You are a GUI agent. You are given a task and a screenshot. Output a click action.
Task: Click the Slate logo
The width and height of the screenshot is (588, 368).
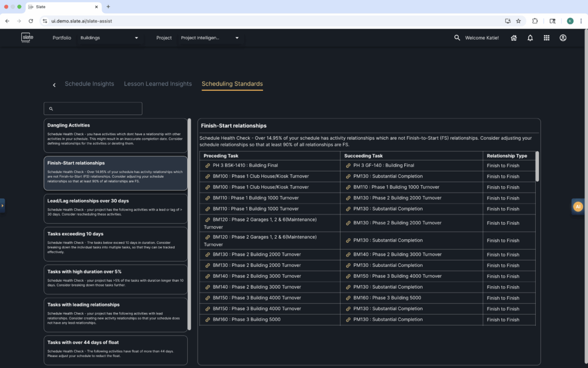click(x=26, y=37)
